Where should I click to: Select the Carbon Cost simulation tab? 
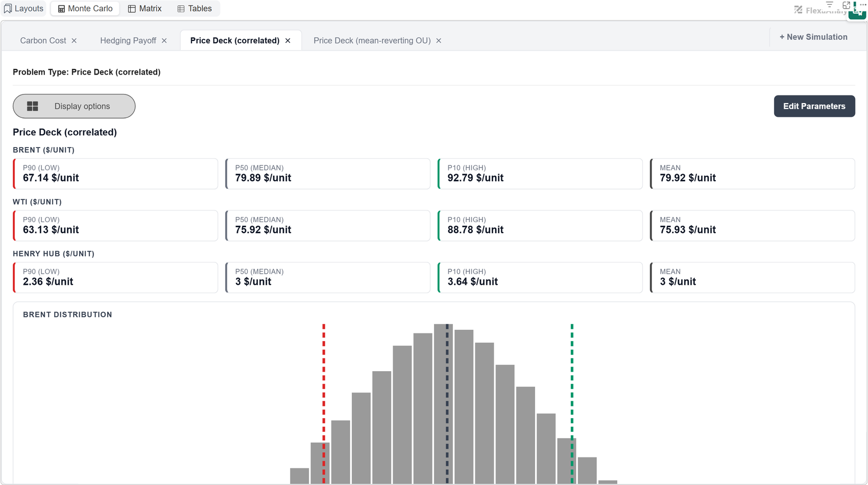43,41
